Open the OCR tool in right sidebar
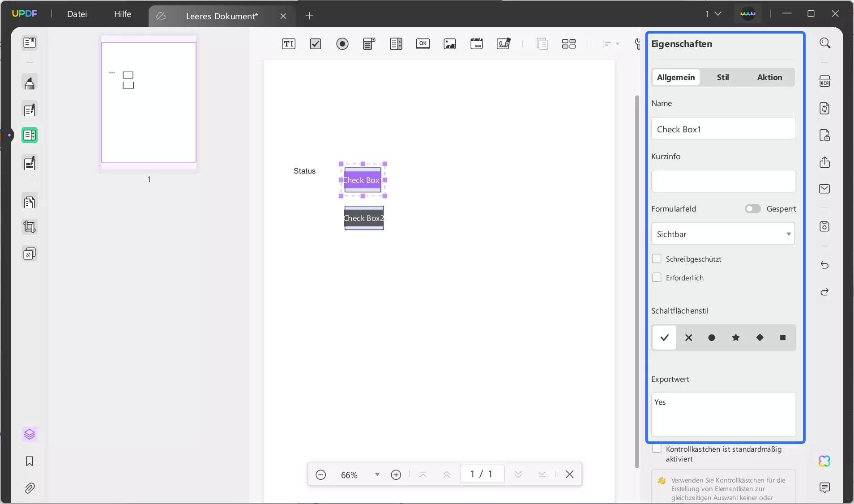The image size is (854, 504). click(824, 81)
